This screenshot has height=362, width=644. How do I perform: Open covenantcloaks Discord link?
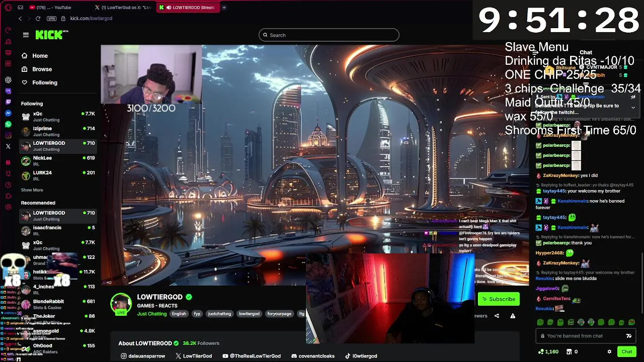click(x=313, y=356)
